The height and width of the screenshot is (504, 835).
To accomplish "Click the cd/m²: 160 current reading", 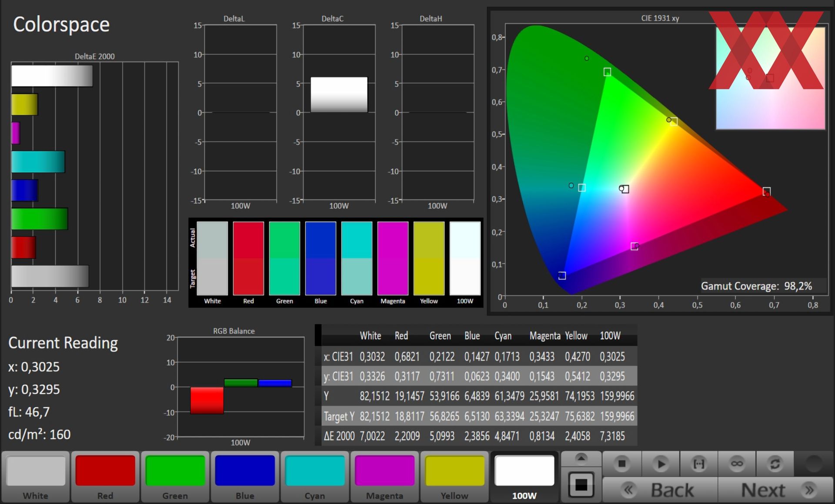I will (39, 434).
